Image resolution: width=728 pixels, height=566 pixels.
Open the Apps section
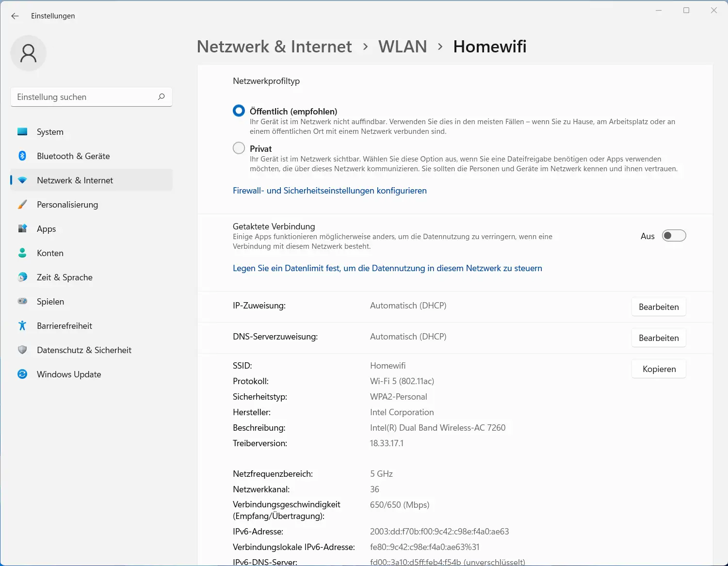pos(46,228)
